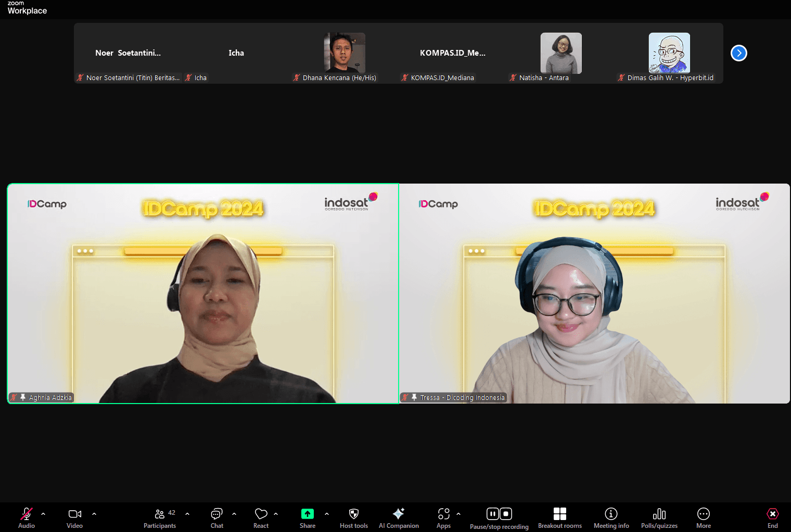Open audio options caret next to Audio
791x532 pixels.
point(43,514)
